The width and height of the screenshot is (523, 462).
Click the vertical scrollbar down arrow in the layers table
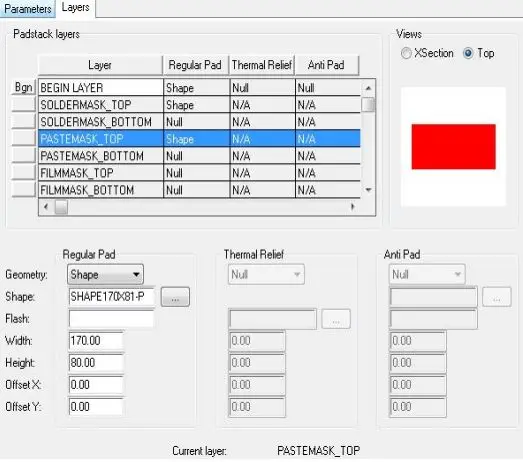click(368, 190)
